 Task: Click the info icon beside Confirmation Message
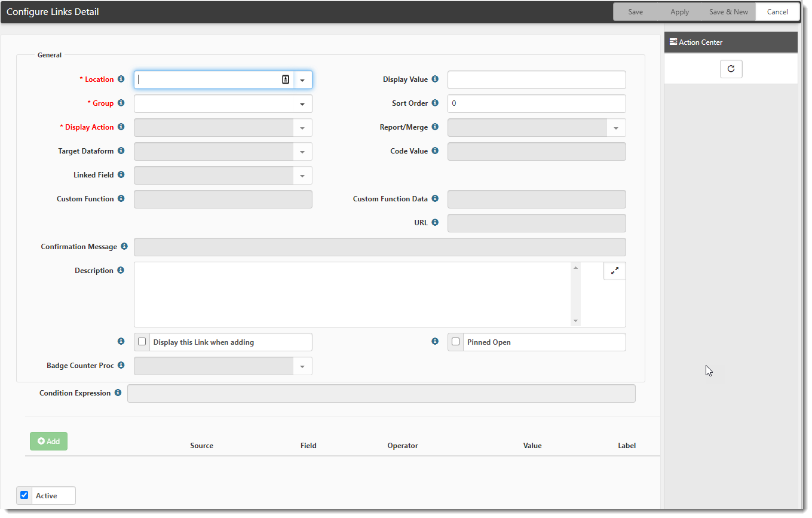click(x=124, y=246)
